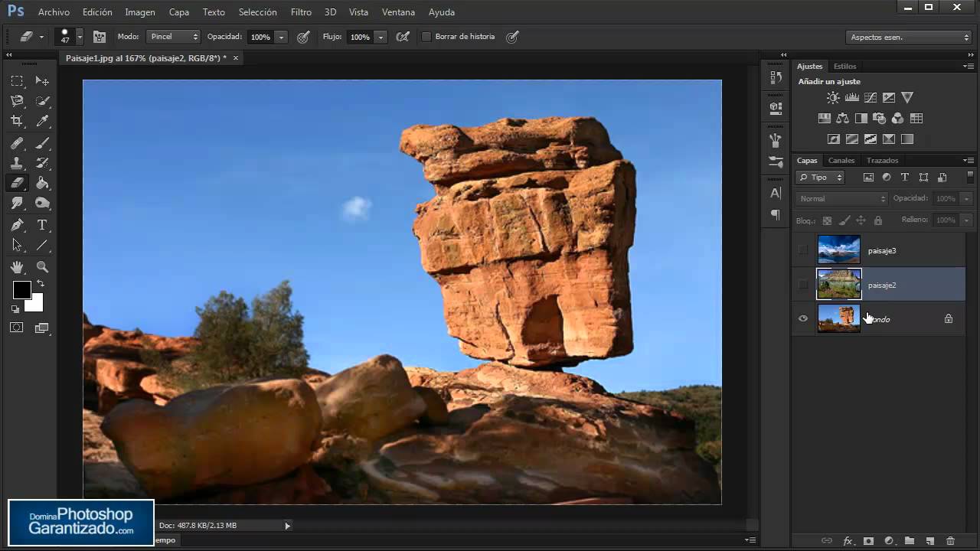The image size is (980, 551).
Task: Expand the document info popup button
Action: pos(287,525)
